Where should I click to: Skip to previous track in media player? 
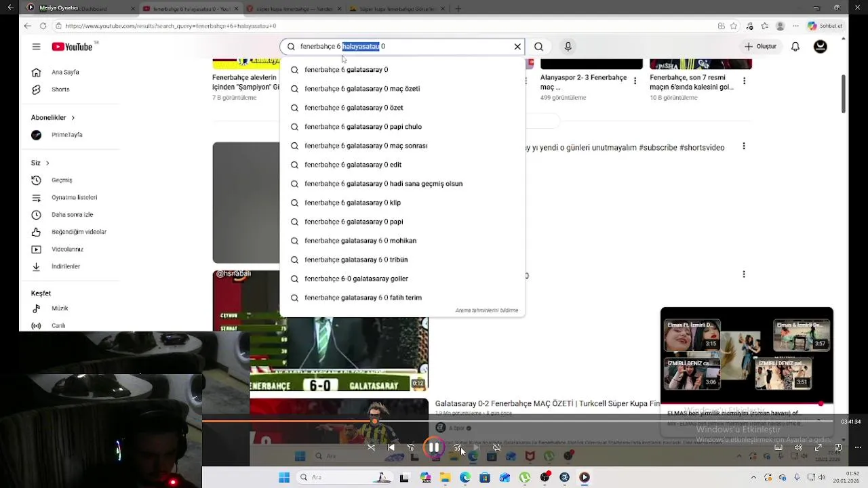click(x=391, y=447)
